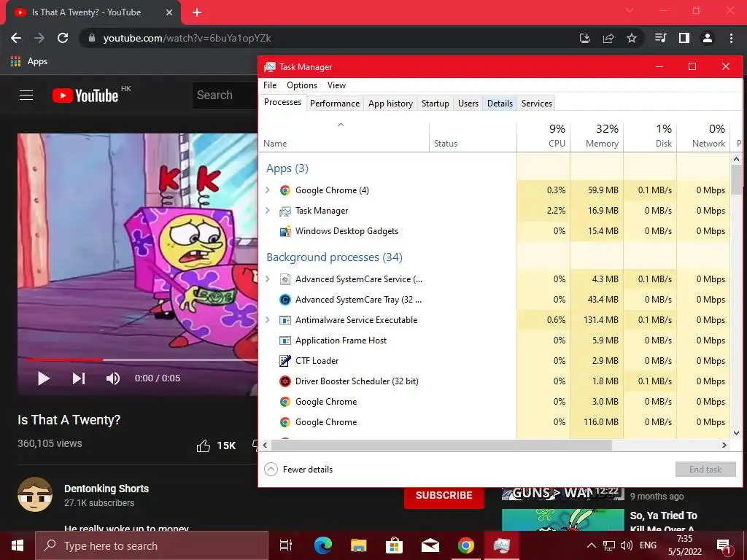The width and height of the screenshot is (747, 560).
Task: Open a new Chrome tab
Action: pos(197,12)
